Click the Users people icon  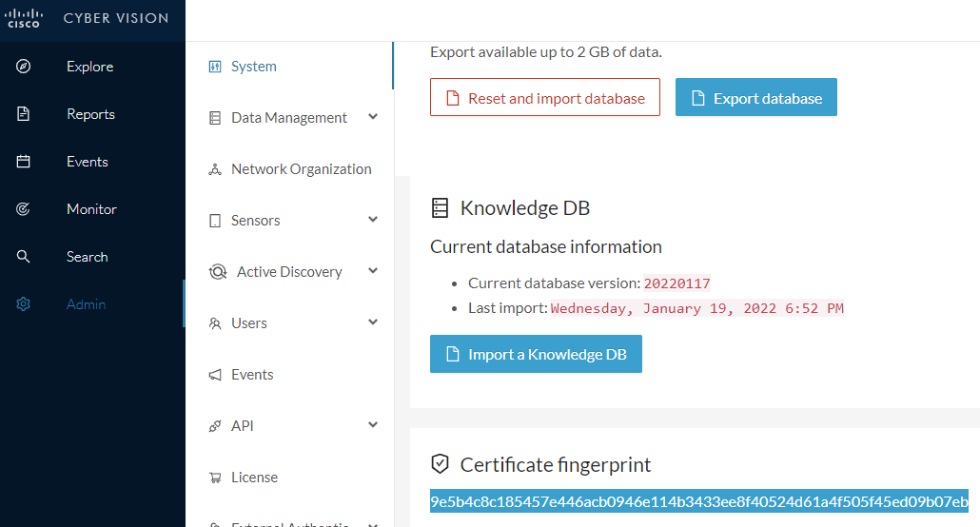(x=215, y=323)
